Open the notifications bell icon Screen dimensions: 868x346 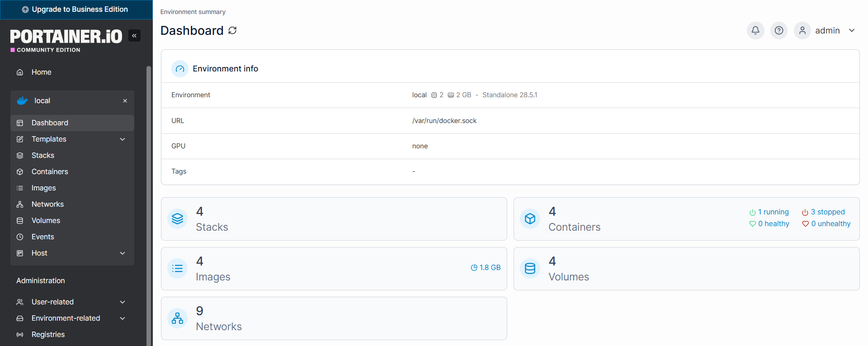(755, 30)
